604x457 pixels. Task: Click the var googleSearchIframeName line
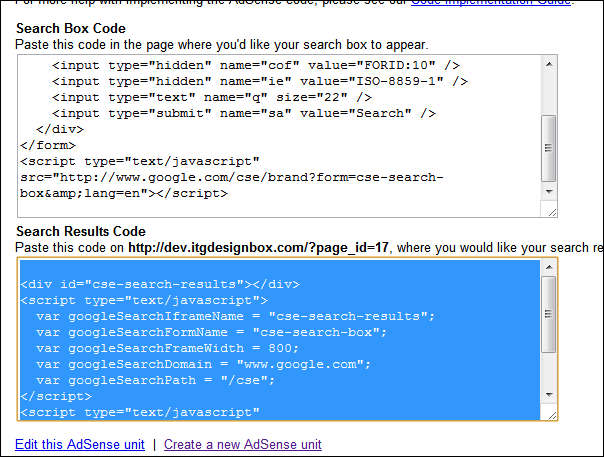[236, 316]
